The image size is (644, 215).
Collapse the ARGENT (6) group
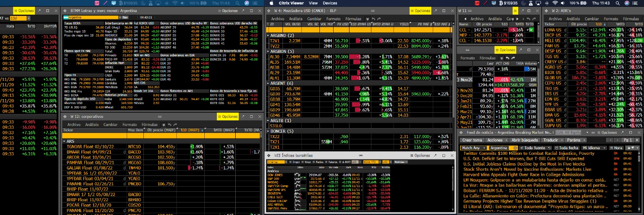pos(267,83)
